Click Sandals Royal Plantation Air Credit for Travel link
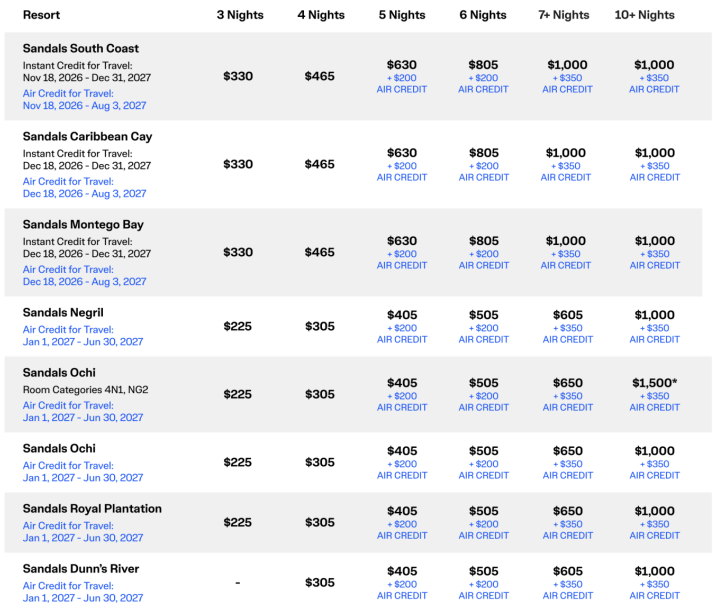The width and height of the screenshot is (721, 610). click(69, 525)
